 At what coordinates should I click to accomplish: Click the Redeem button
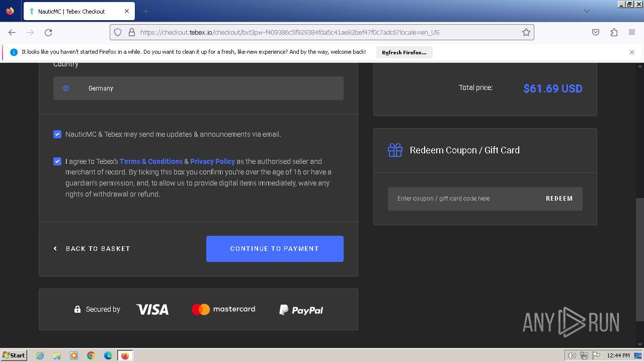[x=559, y=199]
